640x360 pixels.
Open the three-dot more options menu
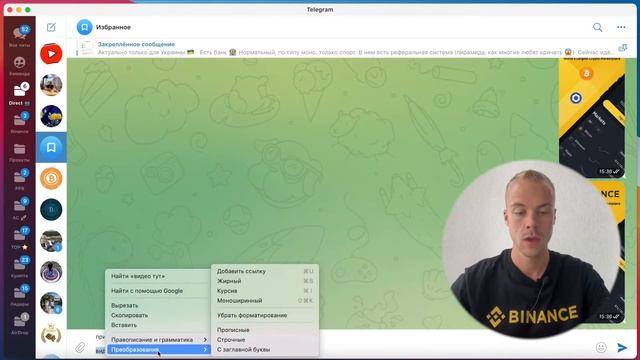click(621, 27)
